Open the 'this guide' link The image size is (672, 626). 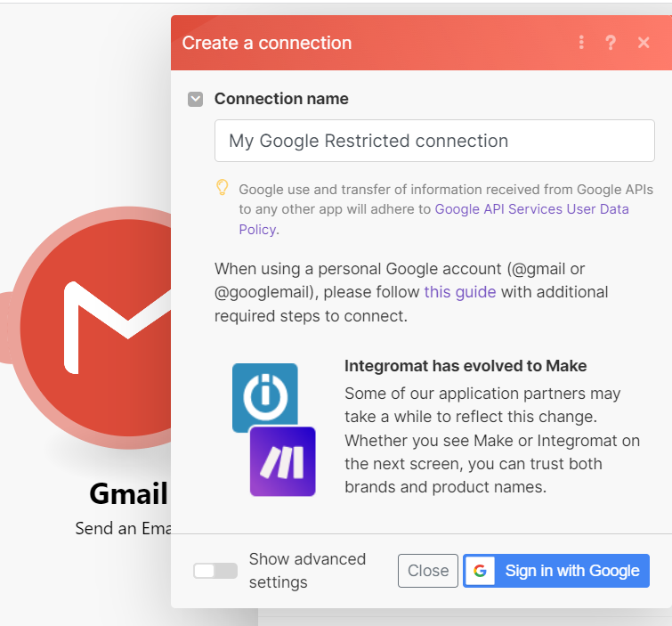pyautogui.click(x=460, y=292)
